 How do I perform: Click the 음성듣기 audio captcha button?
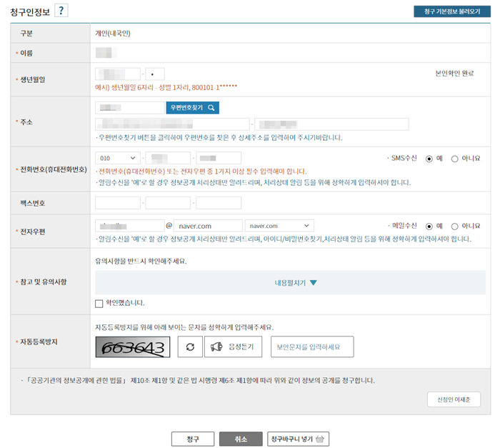[233, 347]
